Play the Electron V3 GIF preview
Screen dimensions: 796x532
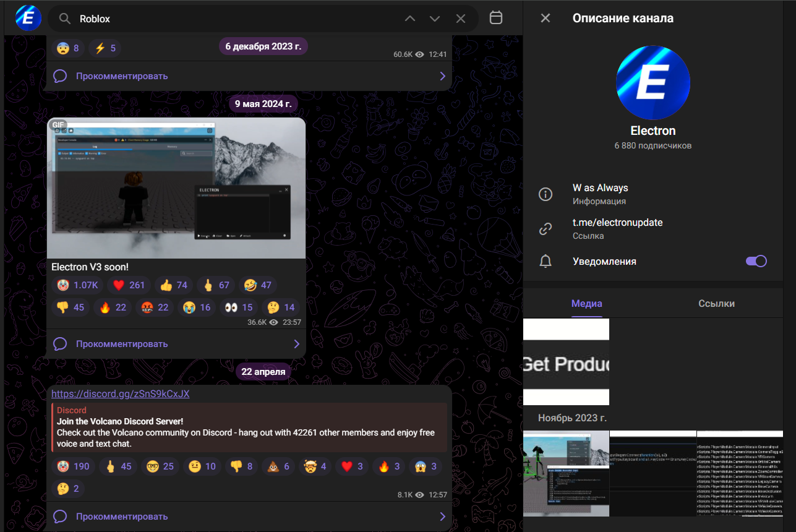coord(176,188)
